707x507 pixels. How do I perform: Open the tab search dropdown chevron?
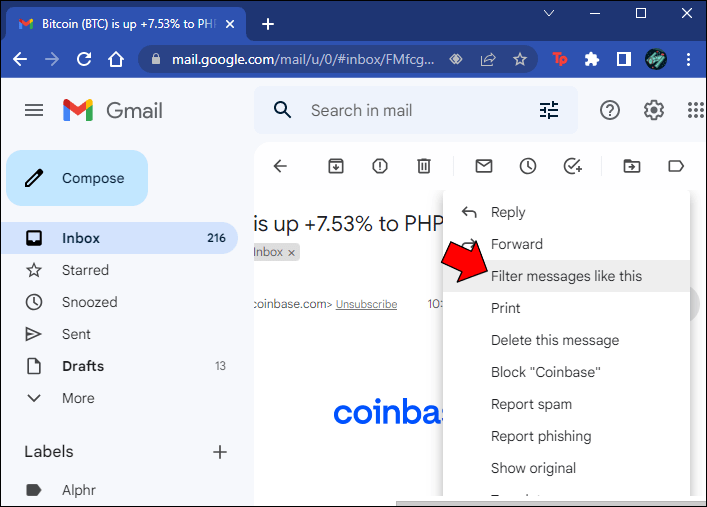[549, 13]
